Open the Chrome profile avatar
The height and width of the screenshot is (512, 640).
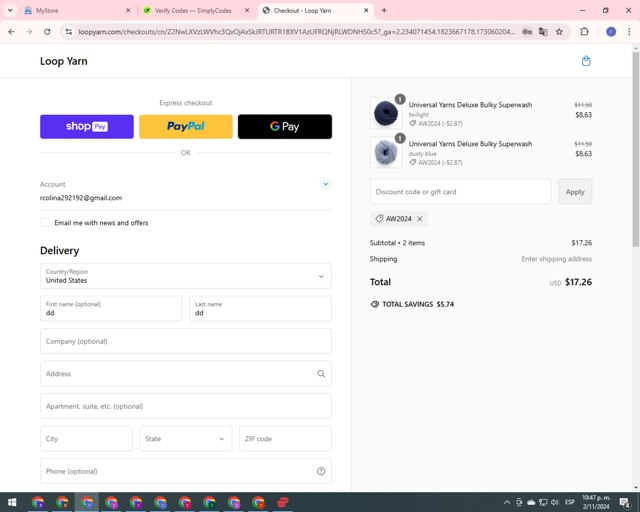pyautogui.click(x=611, y=31)
